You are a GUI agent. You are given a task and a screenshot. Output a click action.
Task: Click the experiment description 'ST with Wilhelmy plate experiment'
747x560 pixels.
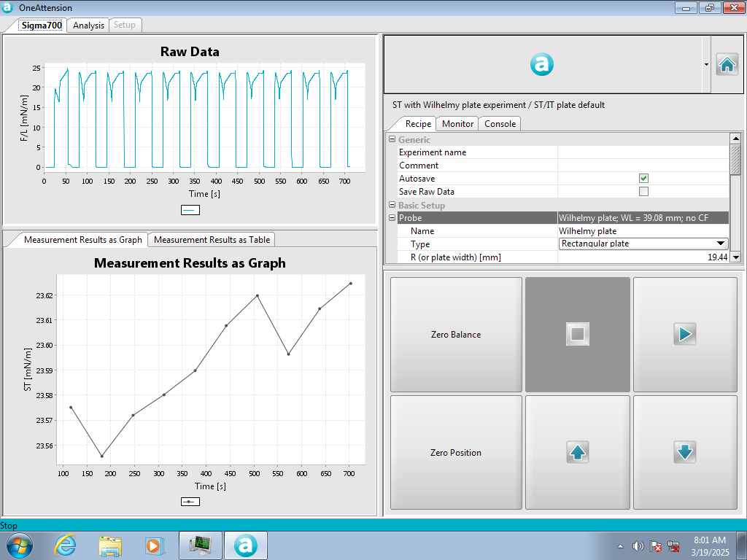tap(460, 105)
